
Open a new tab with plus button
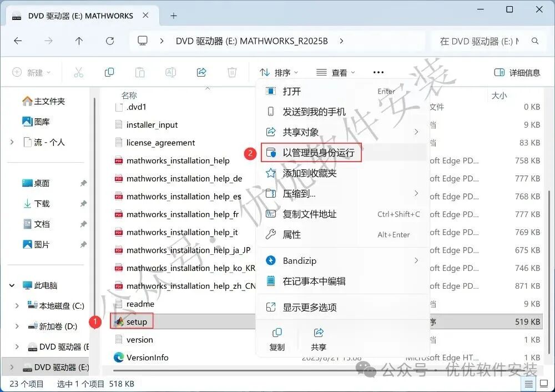173,16
